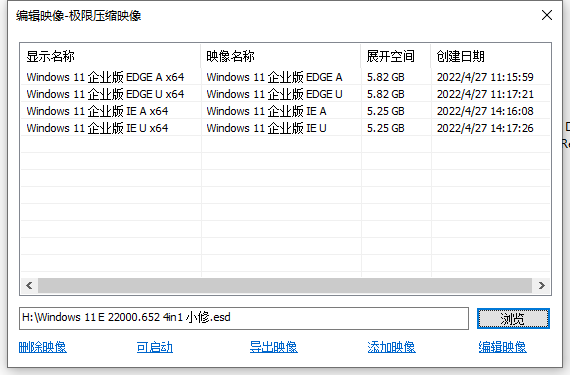Sort by the 显示名称 column header
The image size is (570, 375).
[110, 56]
